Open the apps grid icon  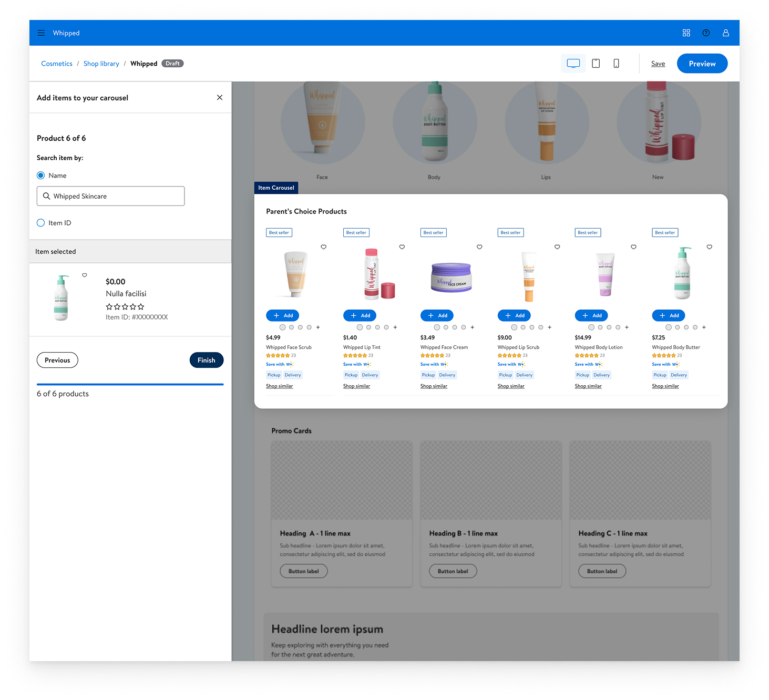tap(686, 33)
